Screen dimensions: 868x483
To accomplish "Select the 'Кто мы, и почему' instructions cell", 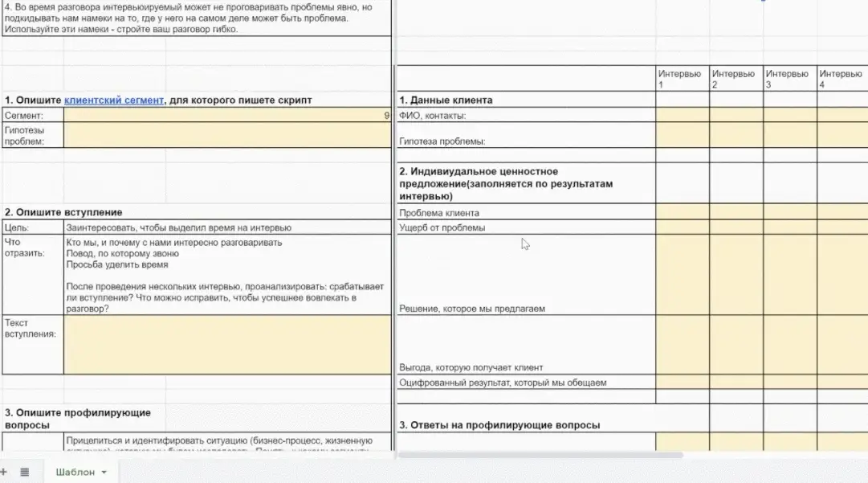I will click(x=227, y=275).
